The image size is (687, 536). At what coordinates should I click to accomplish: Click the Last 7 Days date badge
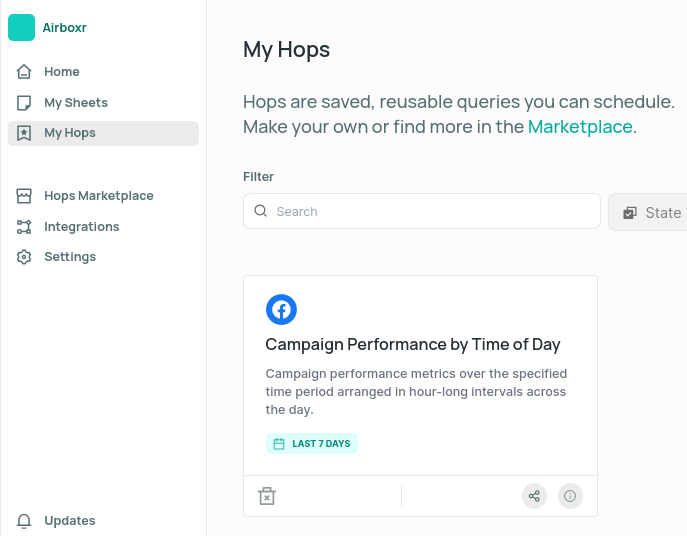click(312, 444)
